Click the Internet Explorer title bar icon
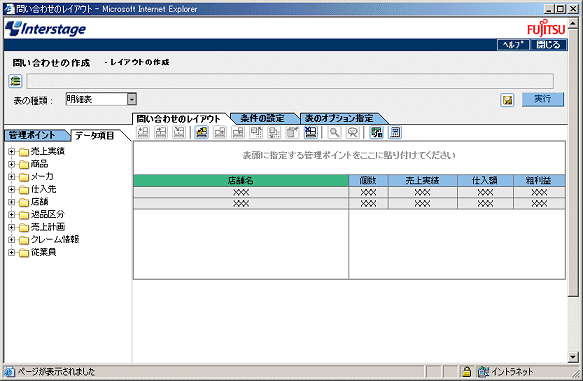Screen dimensions: 583x381 [9, 9]
